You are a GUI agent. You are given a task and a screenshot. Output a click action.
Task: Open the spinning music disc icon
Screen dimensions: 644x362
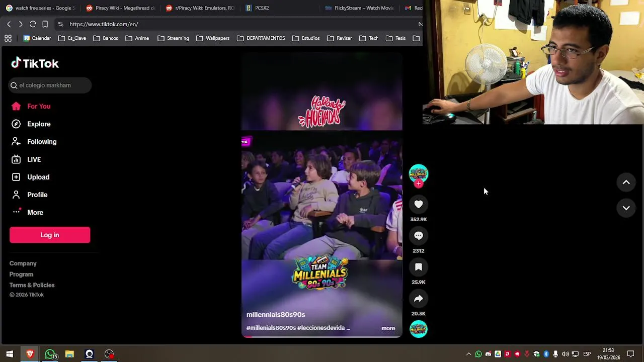[x=419, y=329]
